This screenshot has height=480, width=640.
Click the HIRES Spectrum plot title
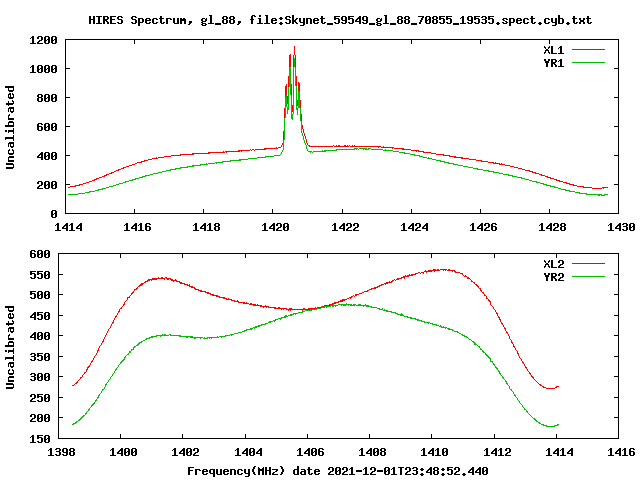click(340, 20)
